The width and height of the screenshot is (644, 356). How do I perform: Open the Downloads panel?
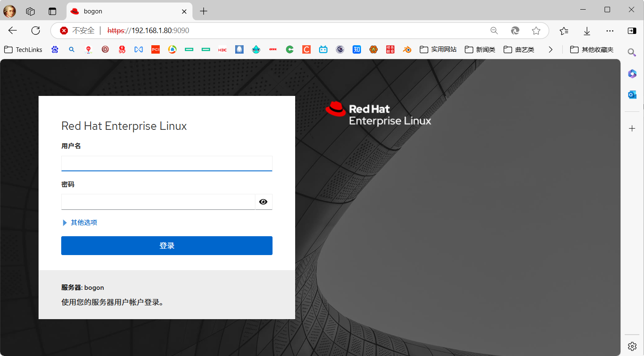pyautogui.click(x=587, y=31)
